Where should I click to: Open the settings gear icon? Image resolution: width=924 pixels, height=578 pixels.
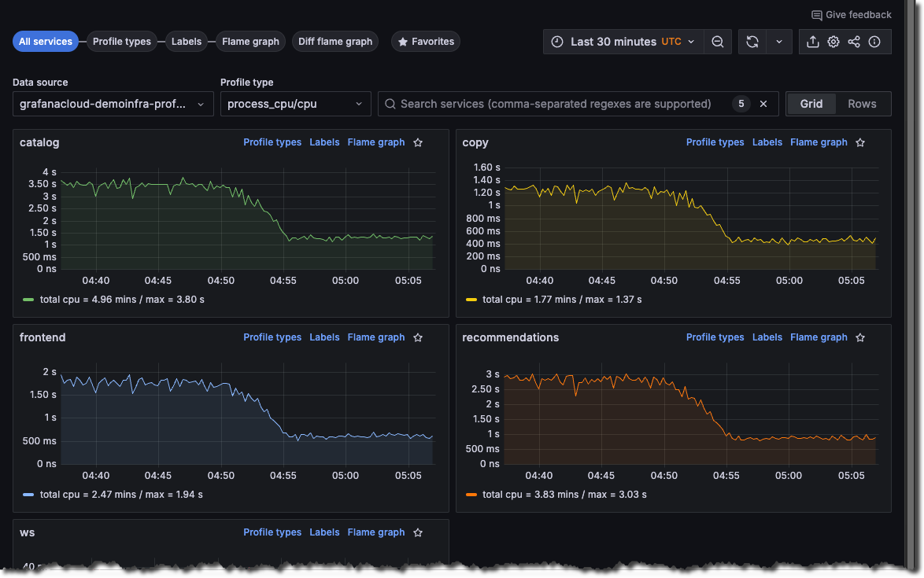[x=833, y=42]
